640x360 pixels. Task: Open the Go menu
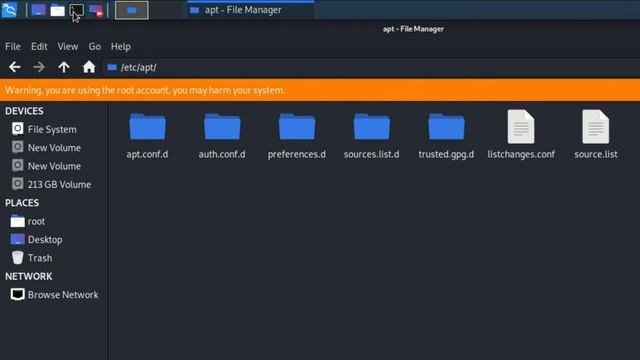(x=95, y=47)
